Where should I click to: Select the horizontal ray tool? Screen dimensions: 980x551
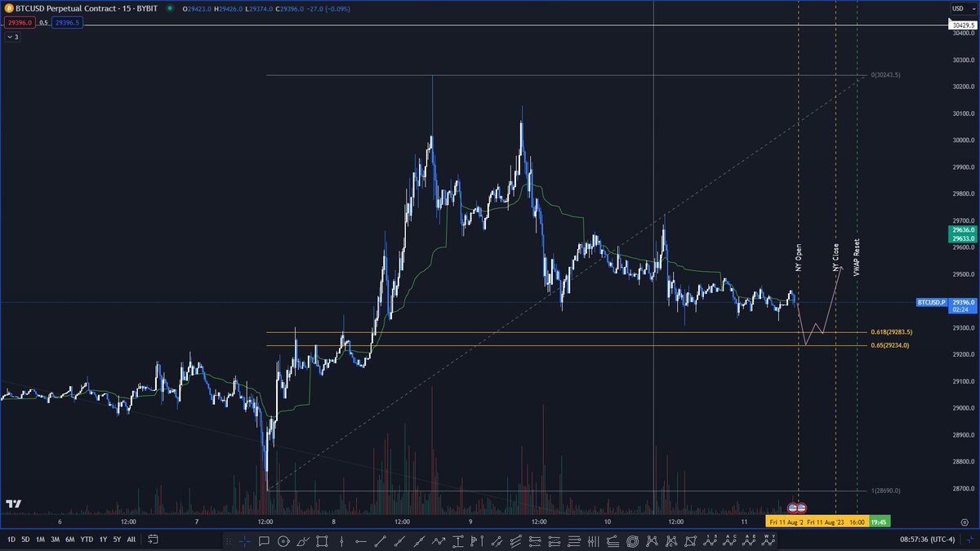click(x=360, y=540)
